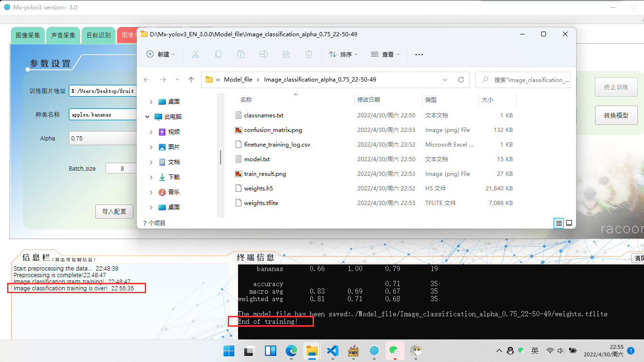Collapse the 此电脑 tree node
The image size is (644, 362).
pyautogui.click(x=148, y=117)
